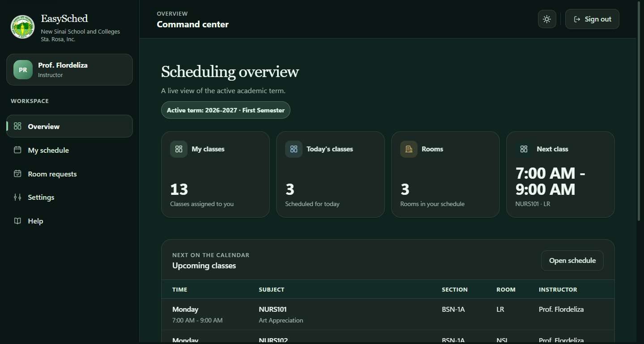Click the PR avatar badge
Image resolution: width=644 pixels, height=344 pixels.
click(x=23, y=70)
